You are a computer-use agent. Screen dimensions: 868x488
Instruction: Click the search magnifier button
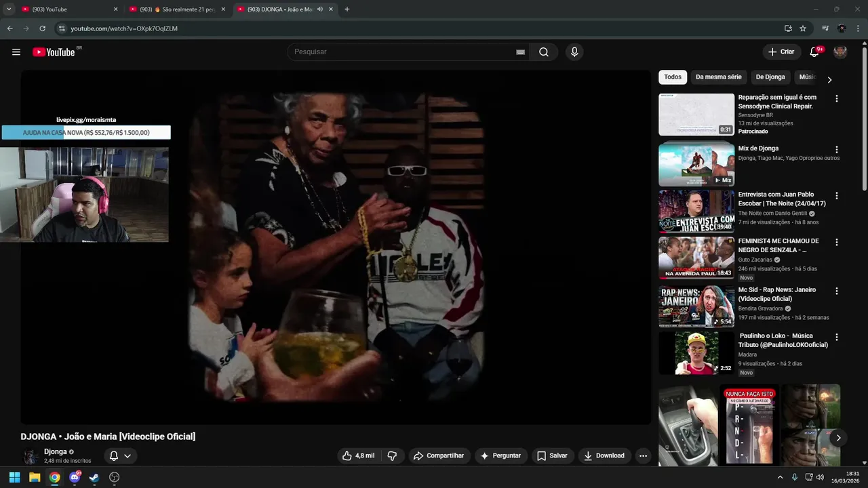[544, 52]
